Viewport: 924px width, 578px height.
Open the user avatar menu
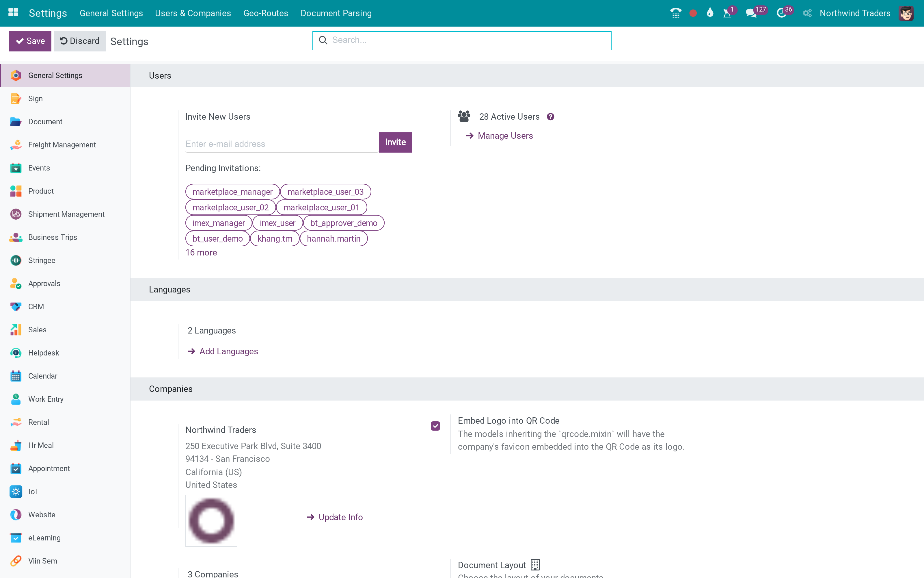[906, 13]
